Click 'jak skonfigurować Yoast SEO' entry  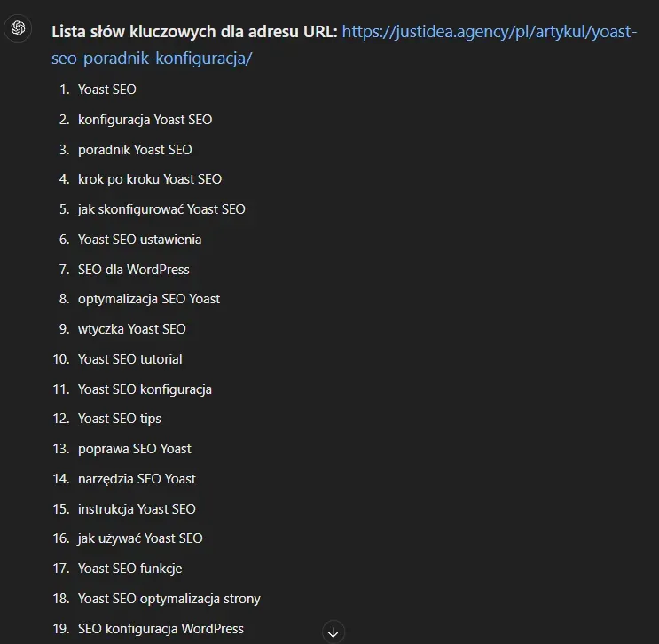coord(161,209)
